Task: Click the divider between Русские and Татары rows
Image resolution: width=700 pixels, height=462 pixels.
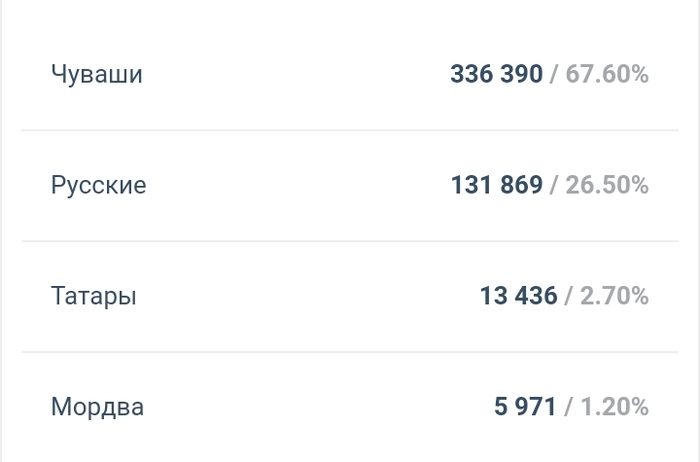Action: pyautogui.click(x=350, y=241)
